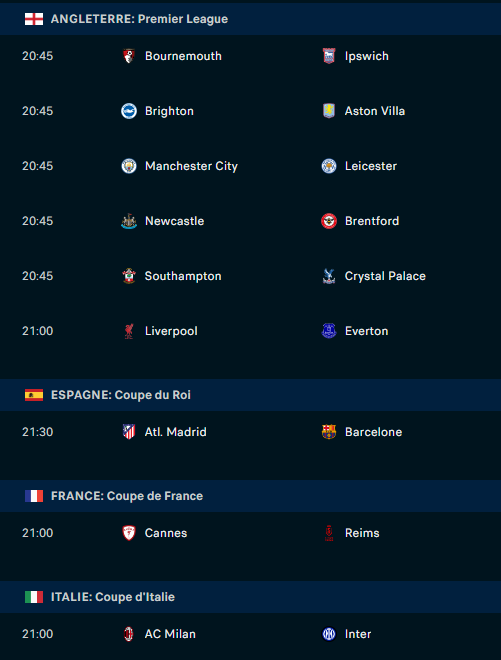Image resolution: width=501 pixels, height=660 pixels.
Task: Click the Brentford team logo
Action: [329, 221]
